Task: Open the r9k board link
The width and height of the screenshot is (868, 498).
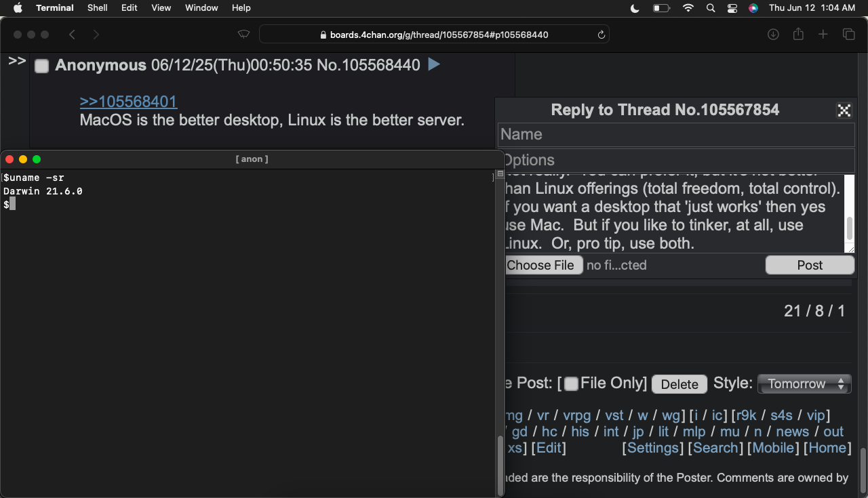Action: click(746, 415)
